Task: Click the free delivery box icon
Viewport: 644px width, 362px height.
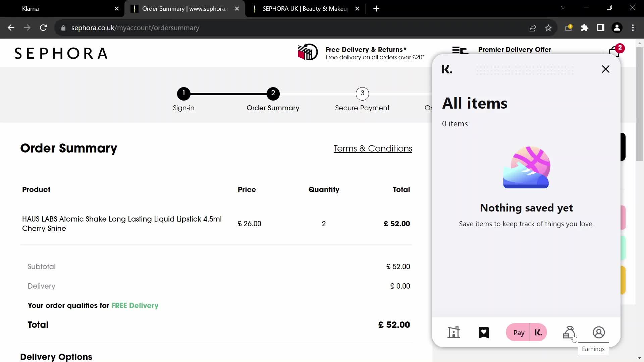Action: coord(308,52)
